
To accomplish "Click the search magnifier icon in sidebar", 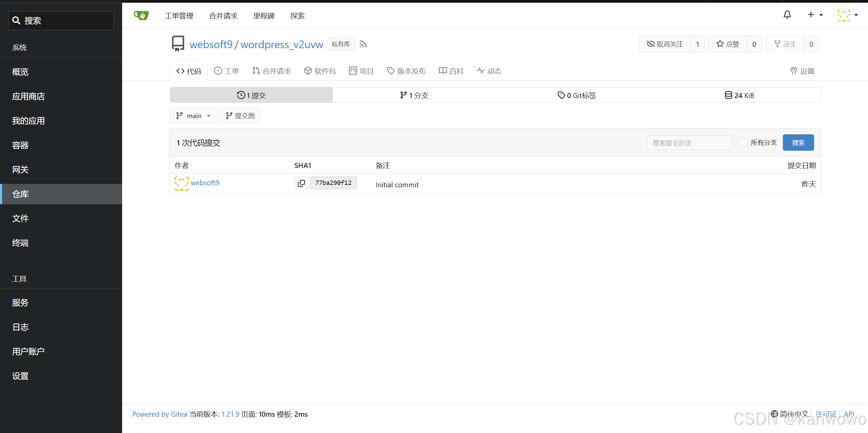I will [x=16, y=20].
